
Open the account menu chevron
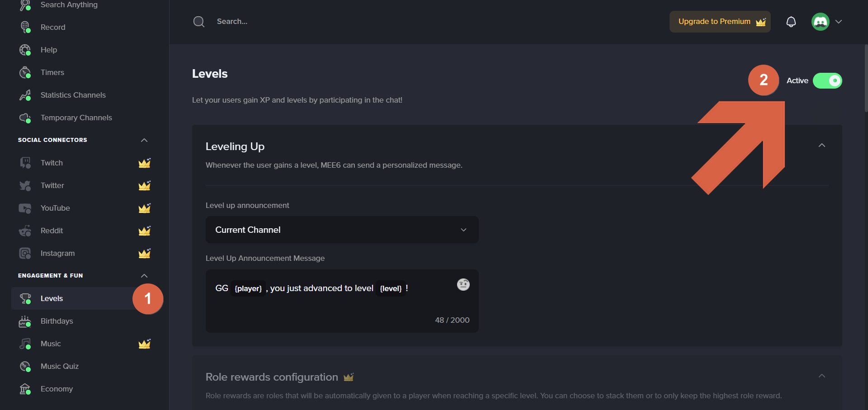[x=839, y=22]
